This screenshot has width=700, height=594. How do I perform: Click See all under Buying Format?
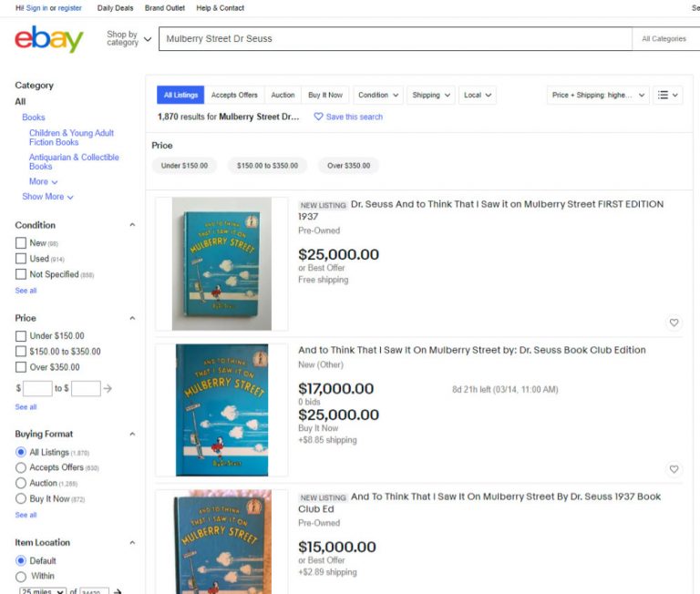click(x=26, y=515)
